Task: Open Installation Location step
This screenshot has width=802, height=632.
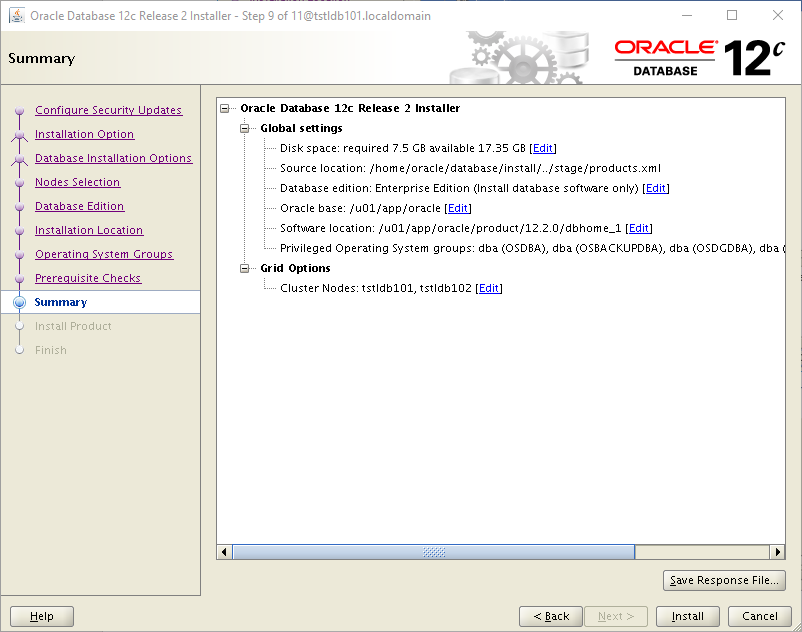Action: (89, 230)
